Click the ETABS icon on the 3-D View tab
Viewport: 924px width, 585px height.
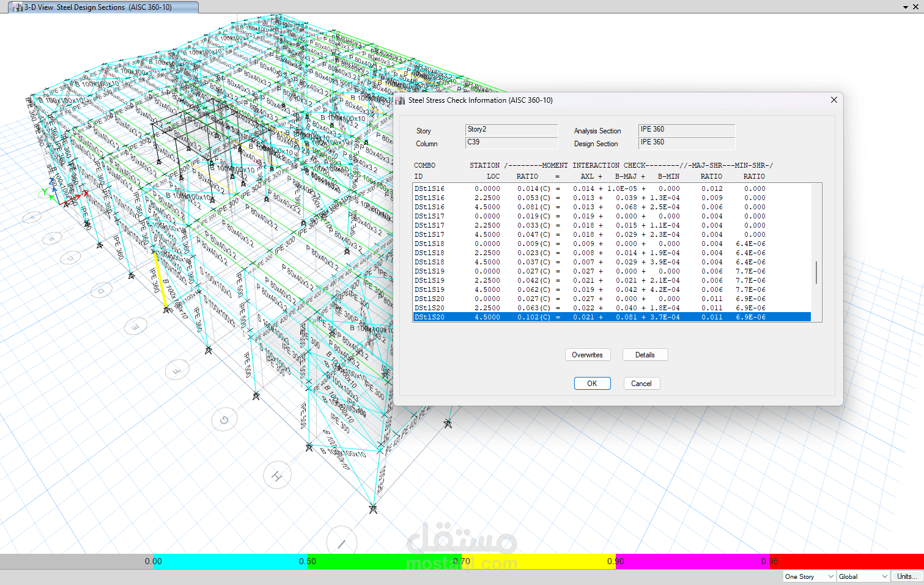(18, 7)
